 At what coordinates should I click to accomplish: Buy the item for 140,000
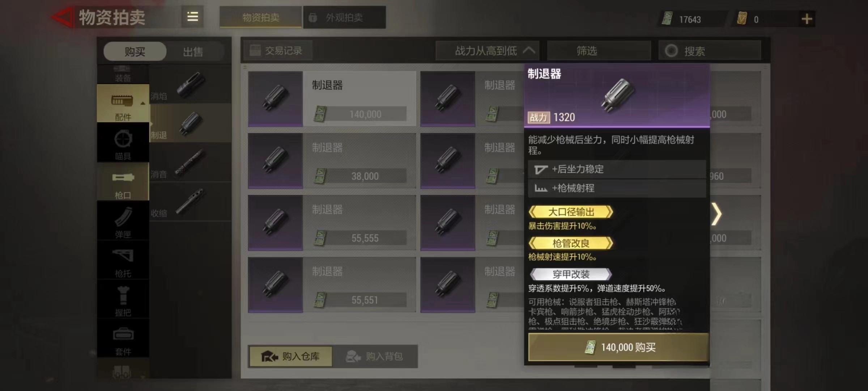(618, 347)
